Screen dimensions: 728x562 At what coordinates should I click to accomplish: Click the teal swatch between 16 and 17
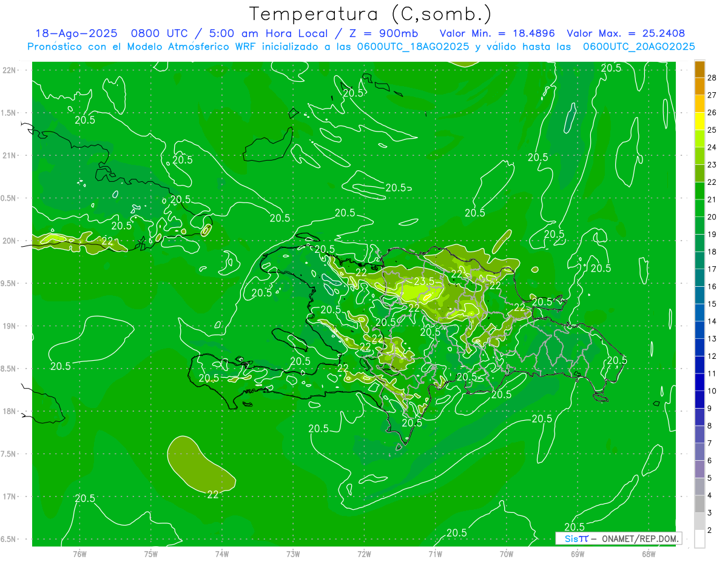point(699,278)
